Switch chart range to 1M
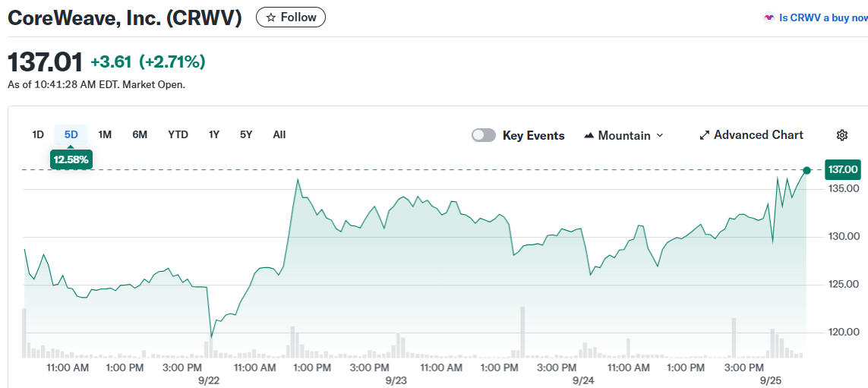 [105, 134]
